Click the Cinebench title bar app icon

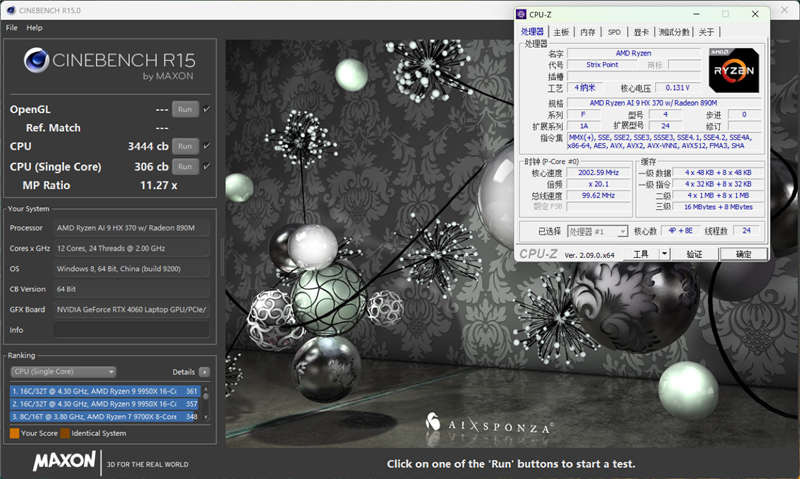(11, 10)
